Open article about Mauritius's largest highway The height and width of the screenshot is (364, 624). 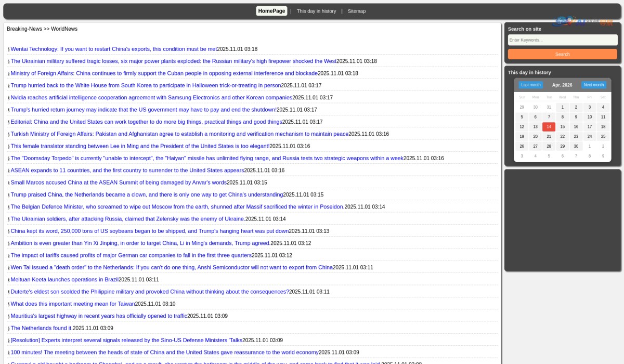pos(99,316)
